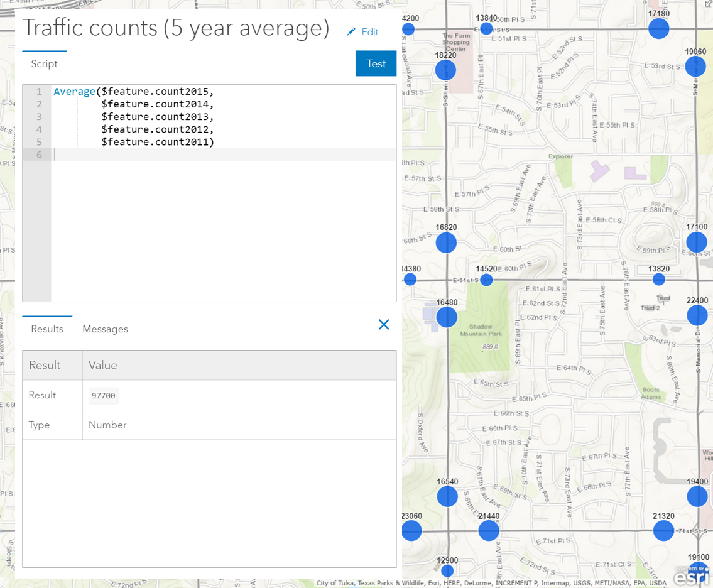
Task: Click the traffic point labeled 14380
Action: click(x=409, y=279)
